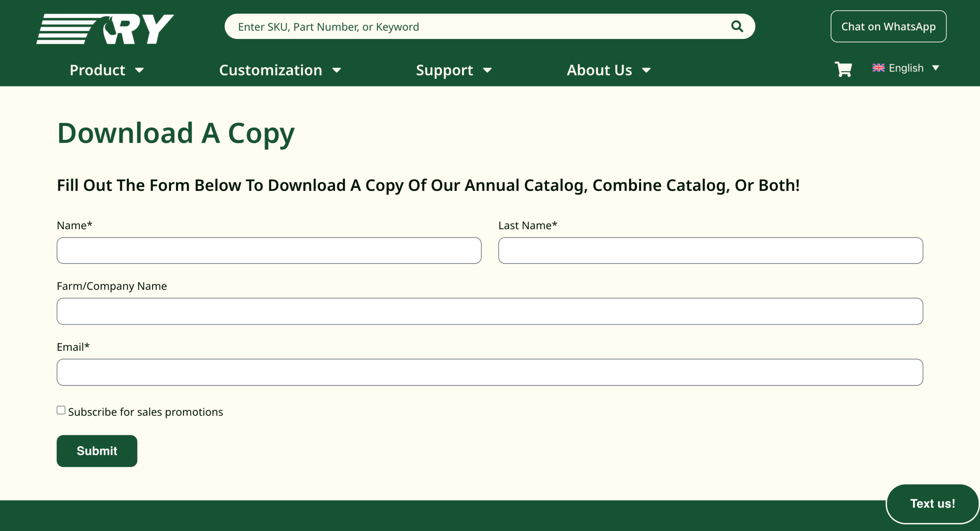Click the About Us caret arrow
980x531 pixels.
(646, 70)
